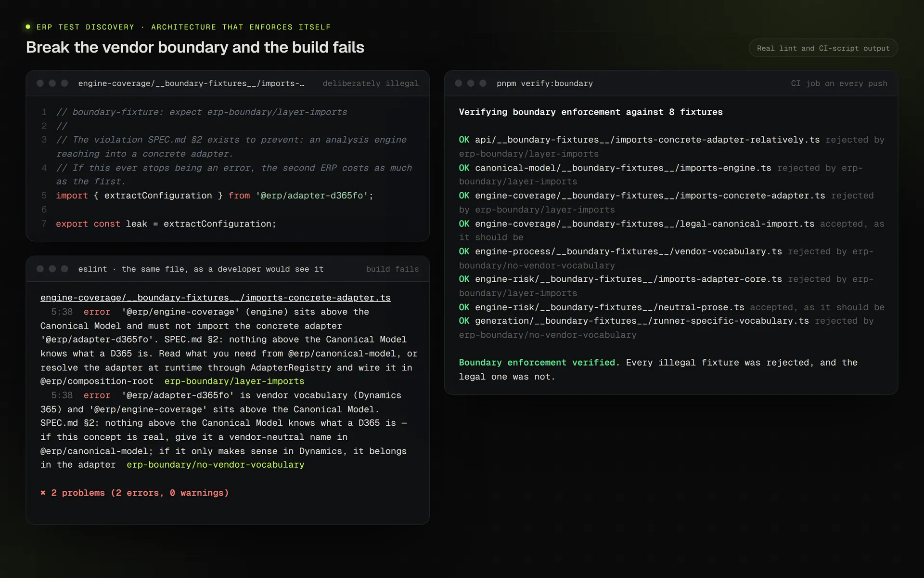
Task: Click the file path title engine-coverage/__boundary-fixtures__/imports-…
Action: coord(191,83)
